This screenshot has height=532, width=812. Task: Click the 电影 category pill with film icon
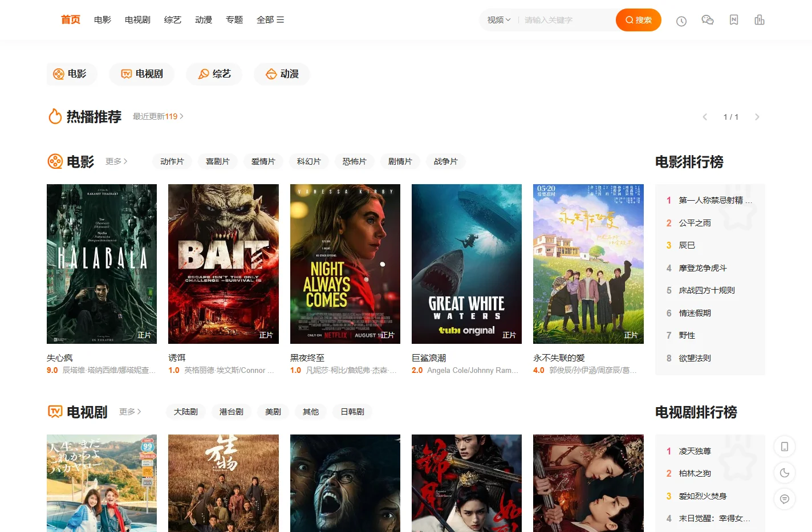click(72, 74)
